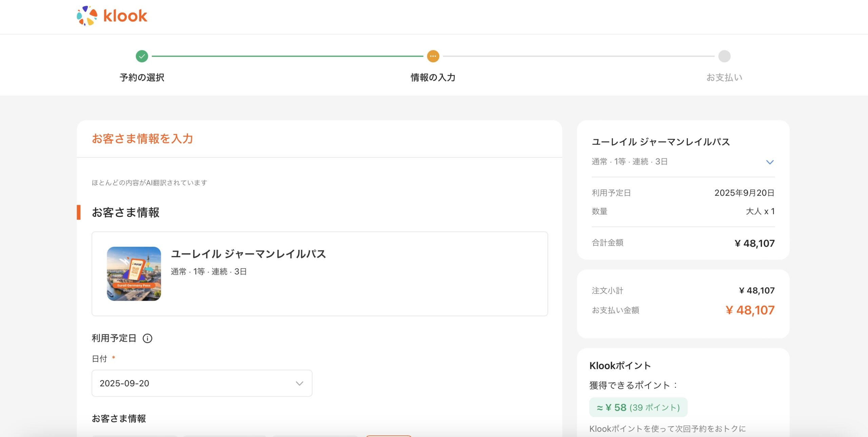Click the orange お支払い金額 amount
Viewport: 868px width, 437px height.
click(750, 310)
